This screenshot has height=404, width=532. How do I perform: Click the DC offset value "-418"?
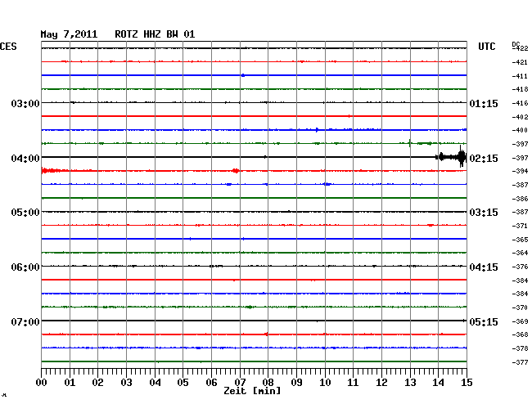pyautogui.click(x=520, y=89)
